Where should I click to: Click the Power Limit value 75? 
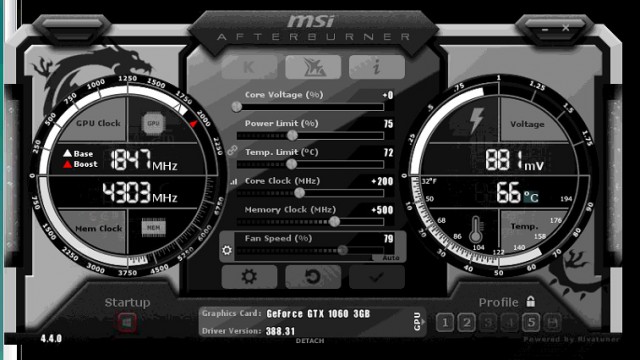(389, 124)
